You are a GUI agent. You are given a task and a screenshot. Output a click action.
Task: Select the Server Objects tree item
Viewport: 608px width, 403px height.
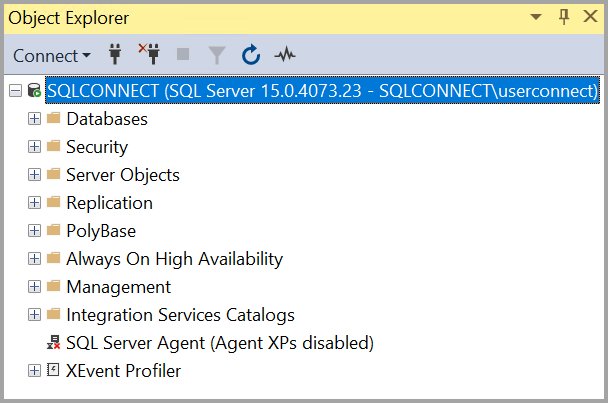pos(123,175)
